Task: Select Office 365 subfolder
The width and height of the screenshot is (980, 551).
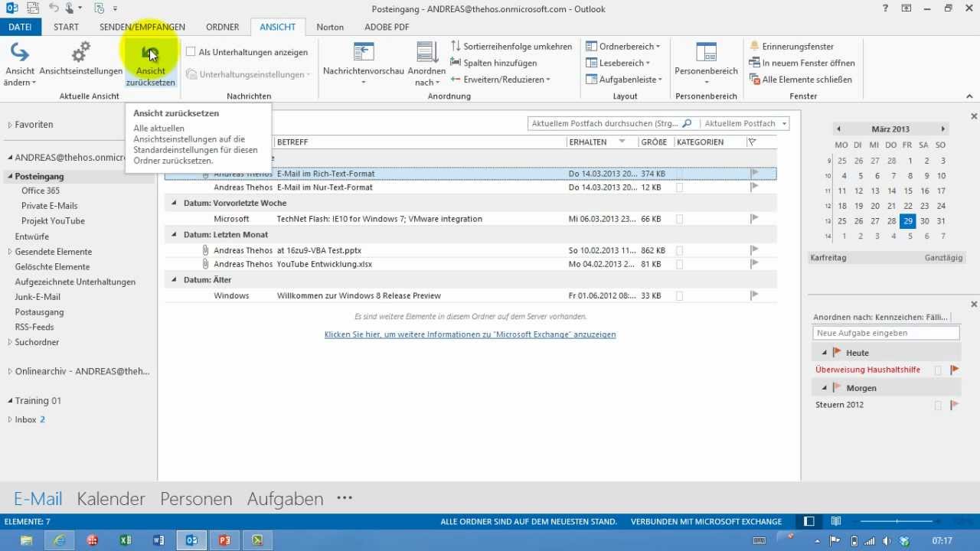Action: point(40,191)
